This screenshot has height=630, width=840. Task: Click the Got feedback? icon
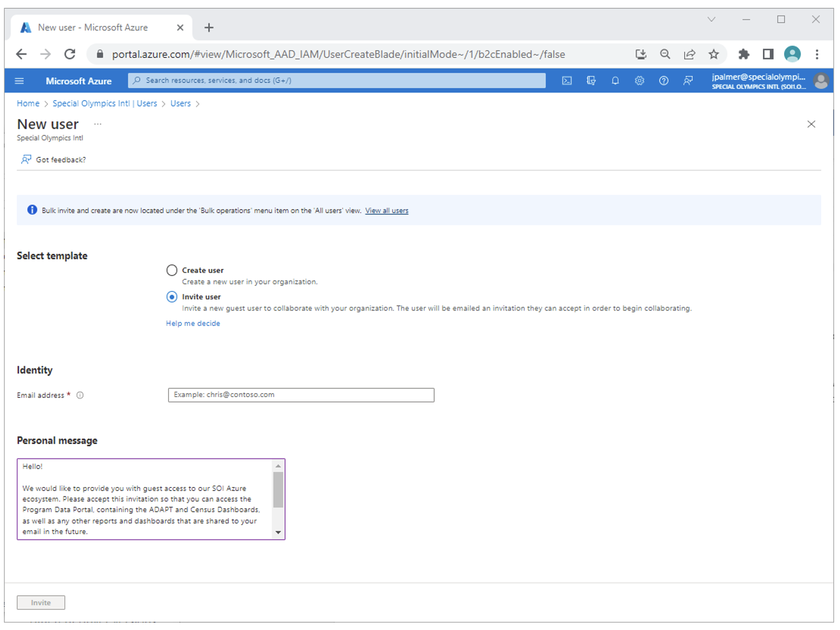(26, 160)
